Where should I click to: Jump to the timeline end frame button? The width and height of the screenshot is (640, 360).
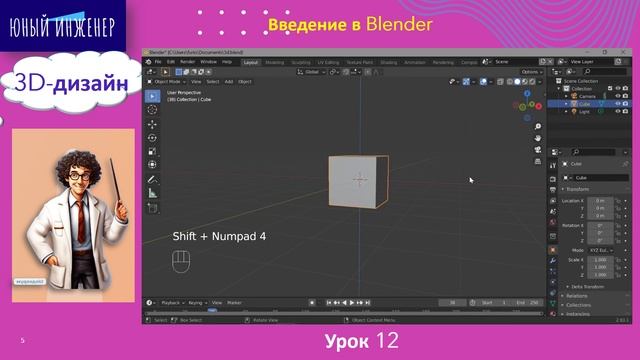pyautogui.click(x=367, y=303)
